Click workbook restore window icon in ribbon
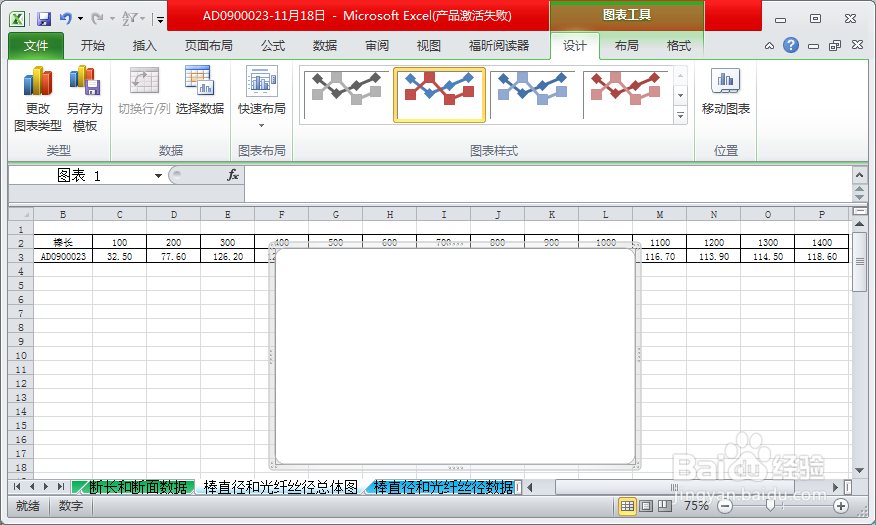Image resolution: width=876 pixels, height=525 pixels. [835, 46]
